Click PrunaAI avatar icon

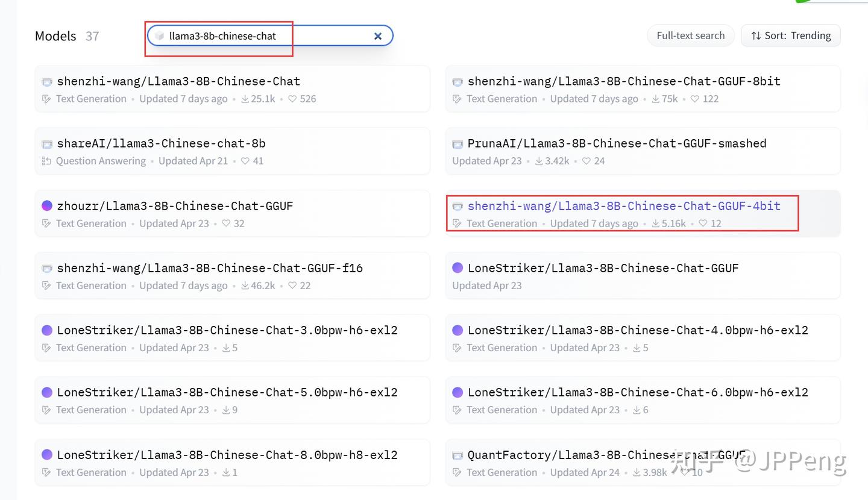tap(458, 144)
